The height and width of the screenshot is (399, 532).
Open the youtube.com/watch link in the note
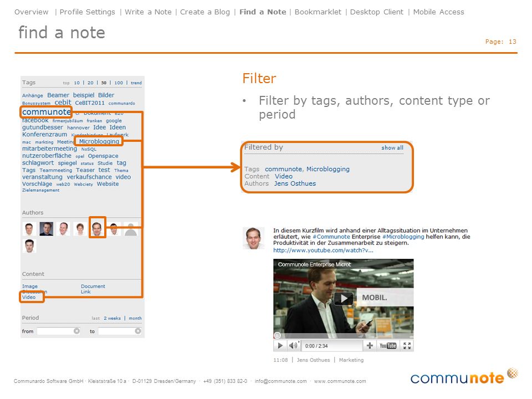click(x=323, y=250)
